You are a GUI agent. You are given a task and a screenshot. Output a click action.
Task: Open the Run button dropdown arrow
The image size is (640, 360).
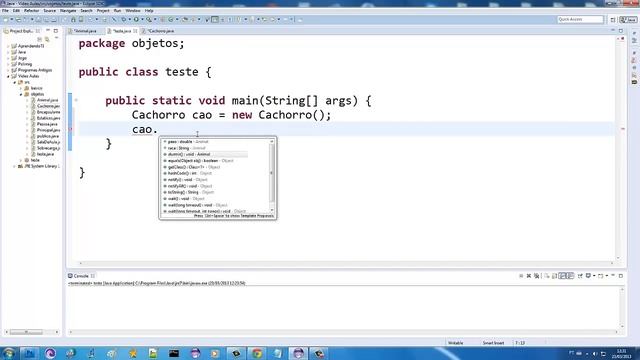coord(142,20)
